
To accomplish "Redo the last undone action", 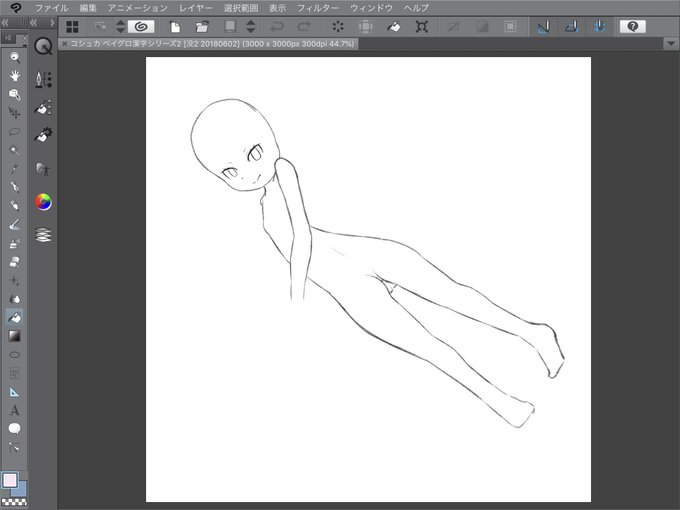I will click(304, 27).
